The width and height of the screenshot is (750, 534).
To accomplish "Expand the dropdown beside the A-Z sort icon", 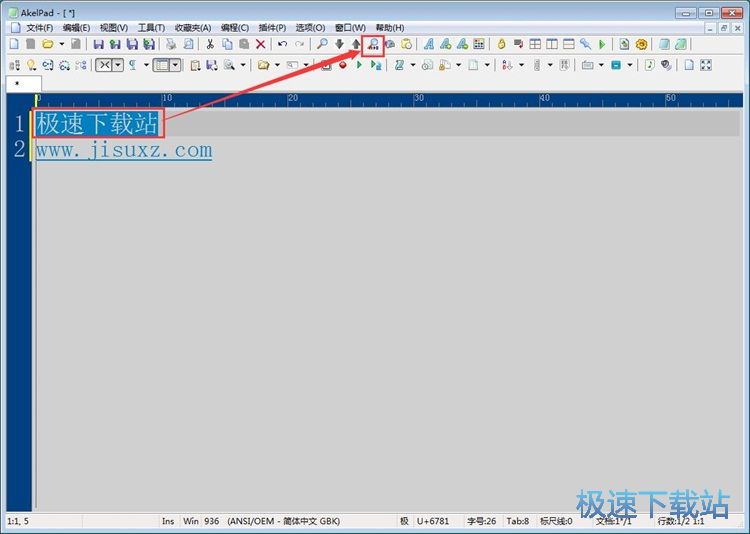I will pos(521,65).
